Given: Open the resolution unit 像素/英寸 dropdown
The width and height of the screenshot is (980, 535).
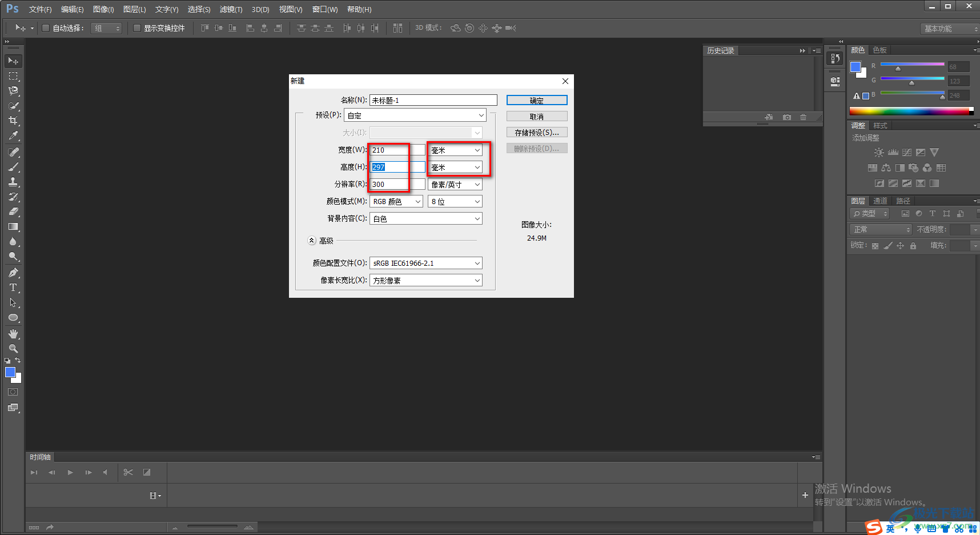Looking at the screenshot, I should (x=455, y=185).
